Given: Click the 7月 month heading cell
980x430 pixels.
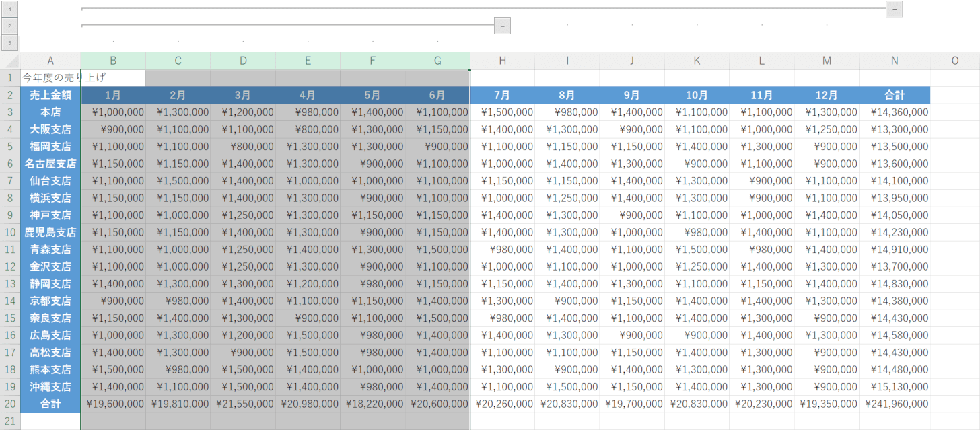Looking at the screenshot, I should pos(503,95).
